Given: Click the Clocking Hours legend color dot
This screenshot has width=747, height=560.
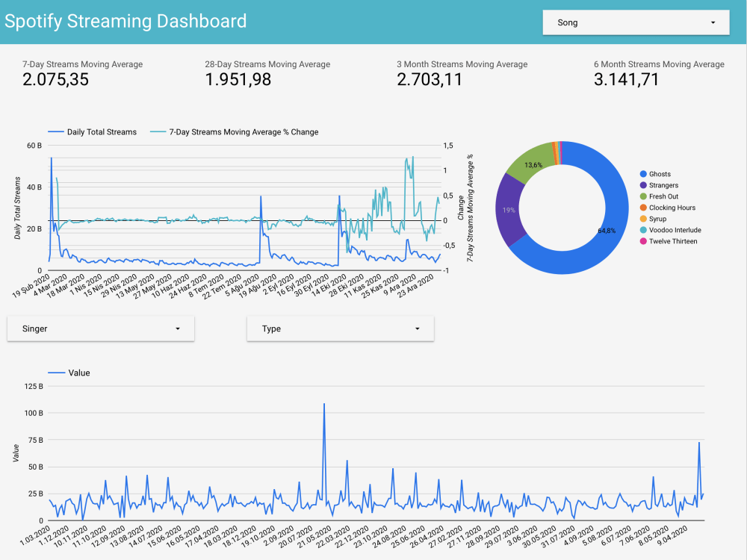Looking at the screenshot, I should coord(643,208).
